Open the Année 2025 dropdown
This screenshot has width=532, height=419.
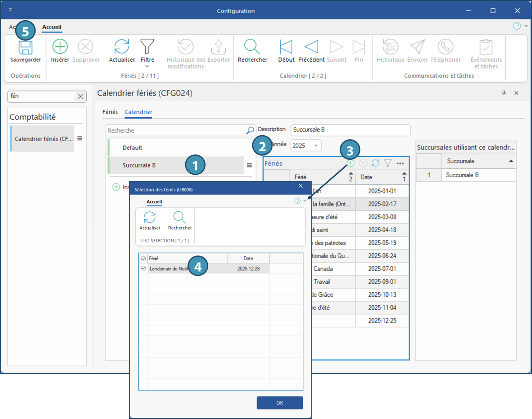[316, 146]
